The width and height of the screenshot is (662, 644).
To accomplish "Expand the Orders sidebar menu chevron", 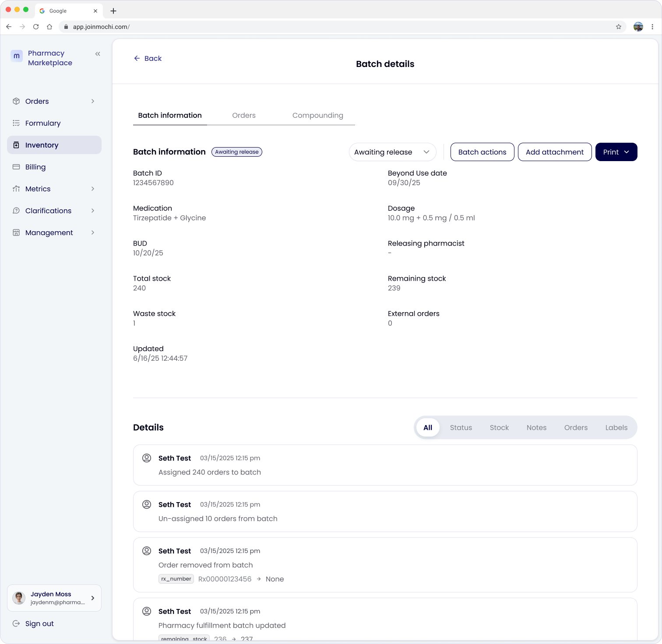I will pyautogui.click(x=93, y=101).
